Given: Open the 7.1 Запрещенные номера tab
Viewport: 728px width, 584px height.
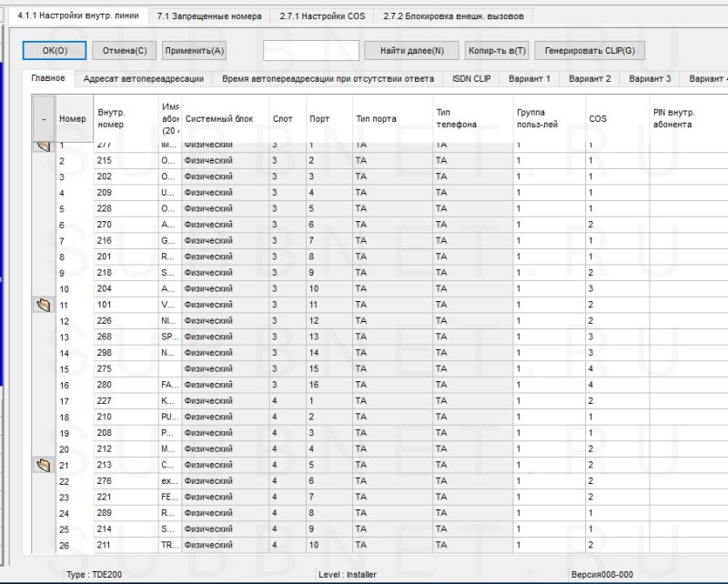Looking at the screenshot, I should click(x=208, y=16).
